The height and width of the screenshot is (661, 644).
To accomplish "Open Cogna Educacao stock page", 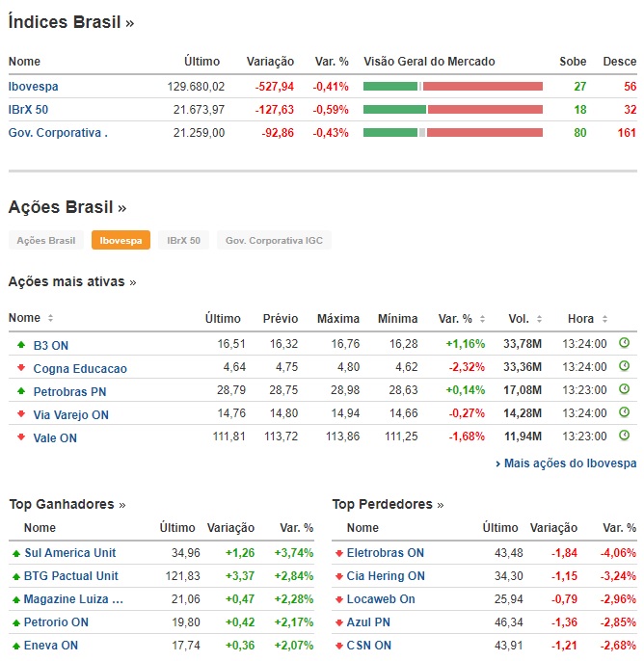I will tap(80, 369).
